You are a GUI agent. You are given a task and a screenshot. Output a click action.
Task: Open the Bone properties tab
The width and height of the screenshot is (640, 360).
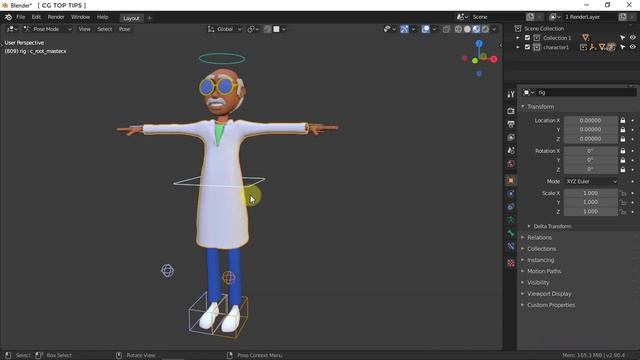[x=511, y=233]
